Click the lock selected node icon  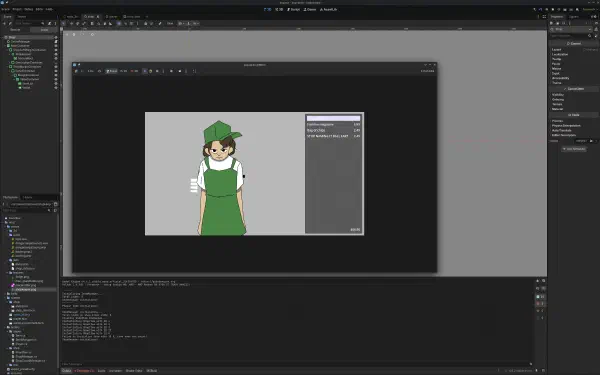[x=145, y=23]
